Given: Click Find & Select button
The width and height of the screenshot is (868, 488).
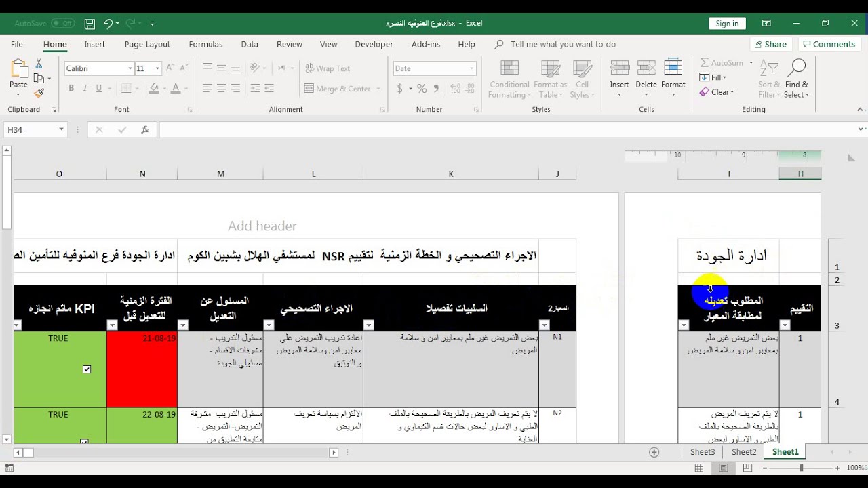Looking at the screenshot, I should (x=796, y=79).
